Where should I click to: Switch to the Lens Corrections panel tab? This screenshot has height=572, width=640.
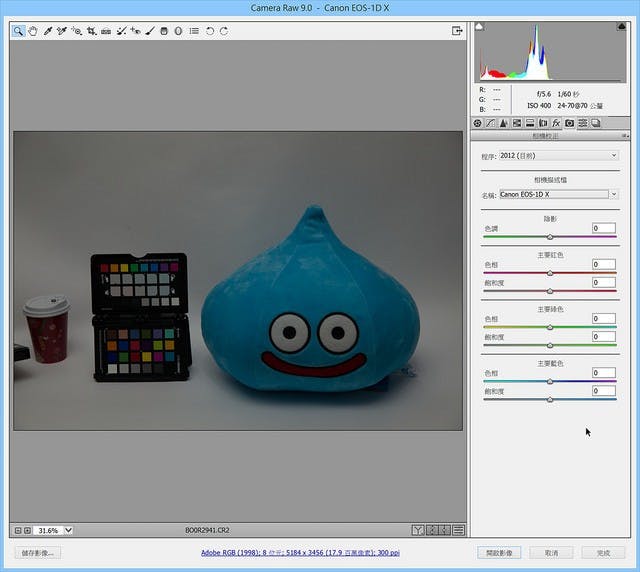pyautogui.click(x=543, y=123)
